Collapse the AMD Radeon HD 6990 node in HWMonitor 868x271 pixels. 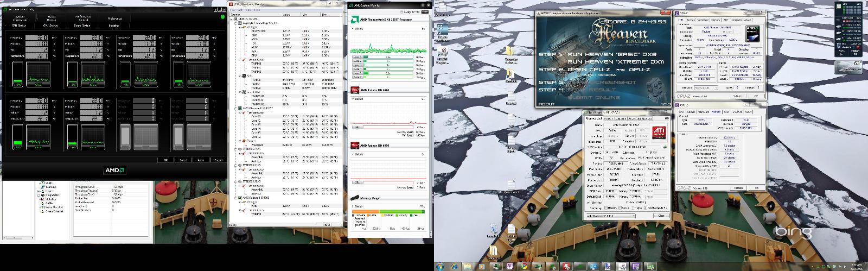tap(235, 198)
